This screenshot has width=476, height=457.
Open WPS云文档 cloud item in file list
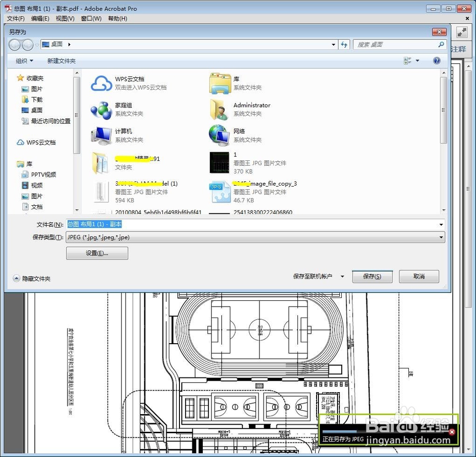point(129,83)
